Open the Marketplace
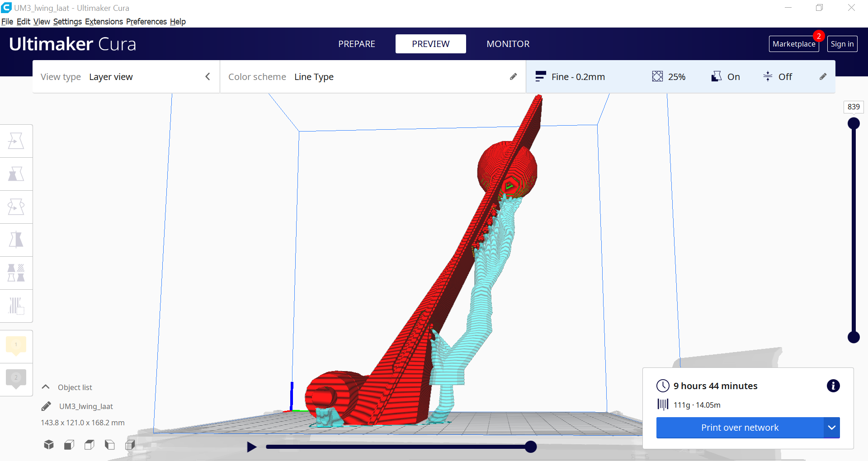This screenshot has height=461, width=868. click(x=794, y=44)
